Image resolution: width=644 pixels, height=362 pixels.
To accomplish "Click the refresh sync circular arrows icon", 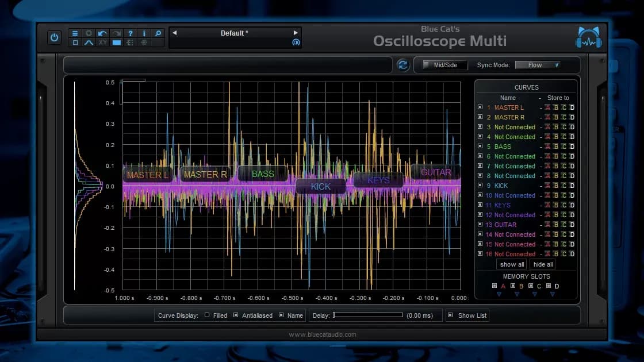I will (x=403, y=65).
